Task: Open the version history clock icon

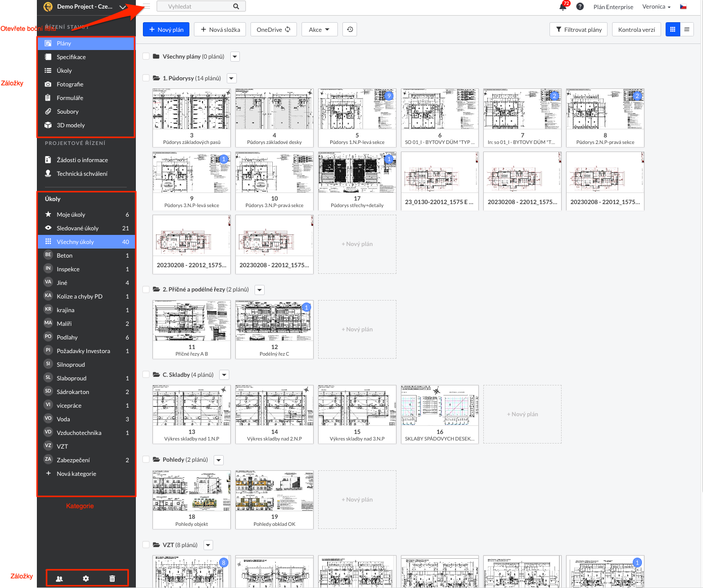Action: tap(350, 29)
